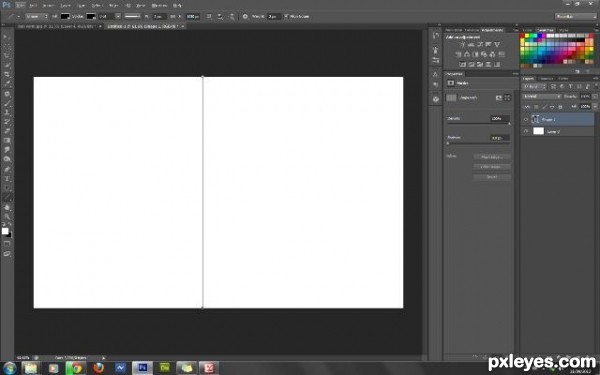Toggle lock image pixels
600x375 pixels.
point(544,107)
